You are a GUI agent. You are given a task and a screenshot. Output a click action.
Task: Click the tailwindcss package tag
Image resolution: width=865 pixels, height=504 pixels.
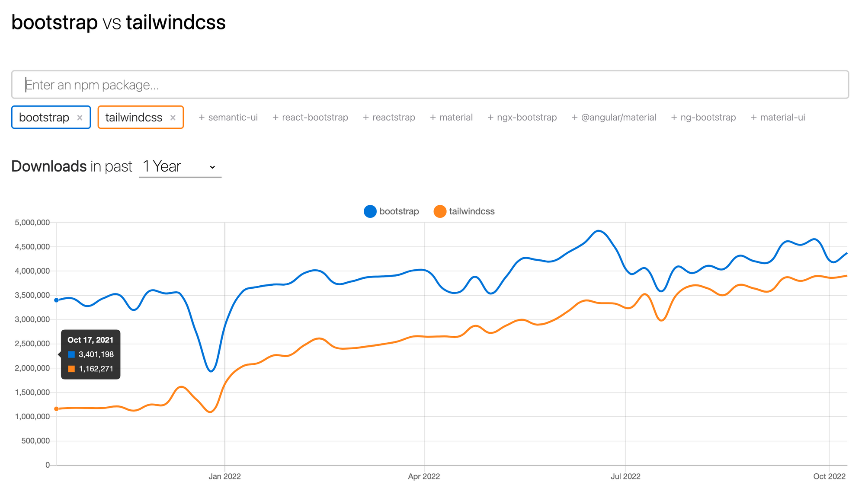point(134,118)
